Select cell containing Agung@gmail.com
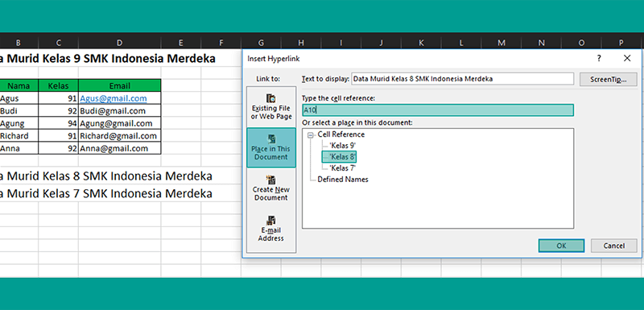644x310 pixels. coord(119,123)
